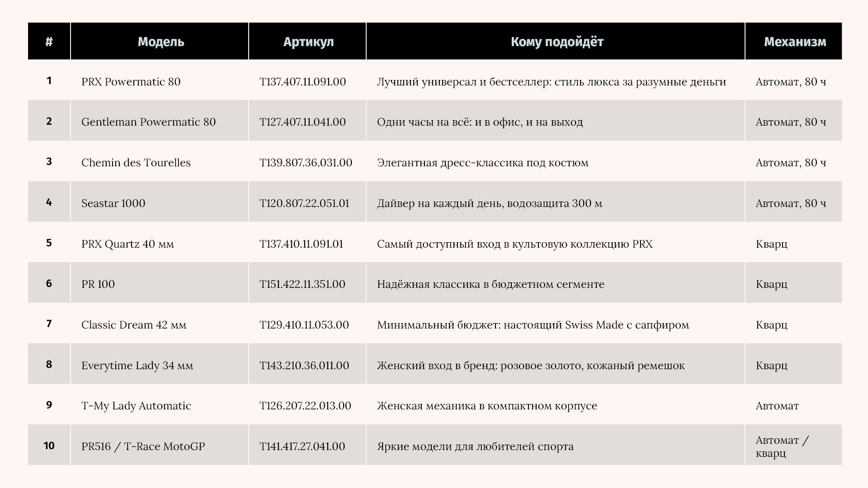Select article T120.807.22.051.01
The height and width of the screenshot is (488, 868).
click(304, 203)
